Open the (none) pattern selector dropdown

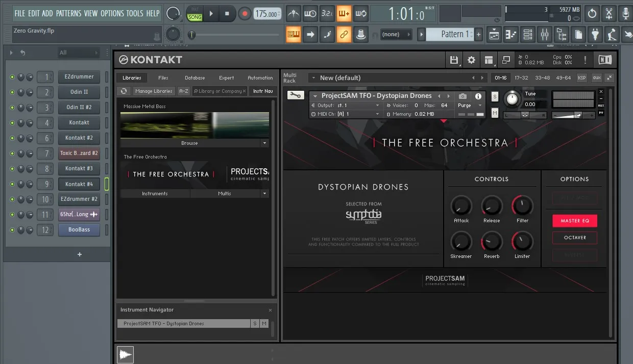click(397, 35)
